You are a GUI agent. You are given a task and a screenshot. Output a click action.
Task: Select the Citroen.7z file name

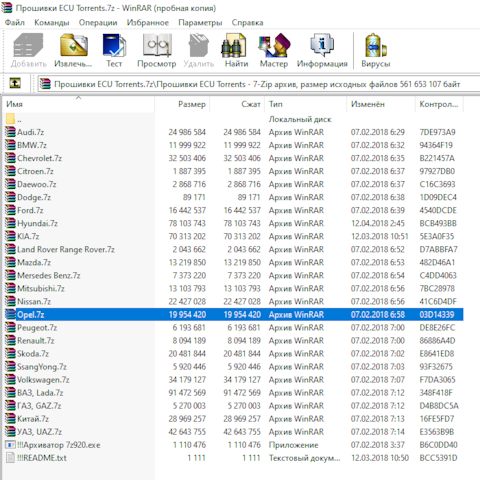coord(35,171)
